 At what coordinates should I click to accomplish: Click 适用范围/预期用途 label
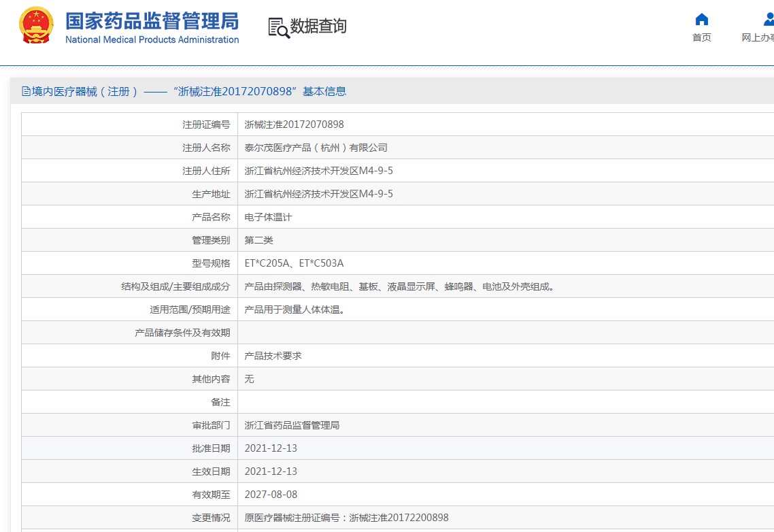(x=190, y=310)
